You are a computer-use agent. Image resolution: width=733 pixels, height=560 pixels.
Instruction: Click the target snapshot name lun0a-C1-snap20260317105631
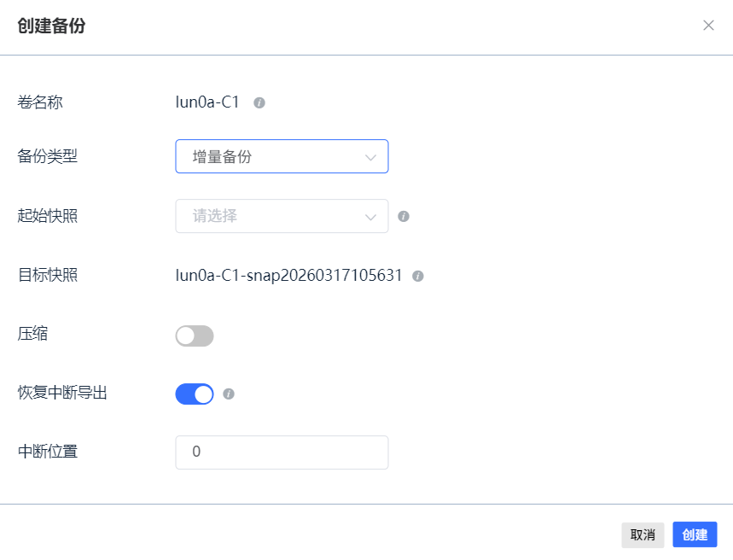288,276
